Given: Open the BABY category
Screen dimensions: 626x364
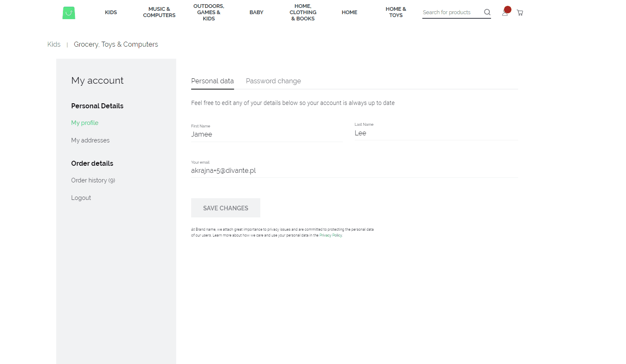Looking at the screenshot, I should point(256,12).
